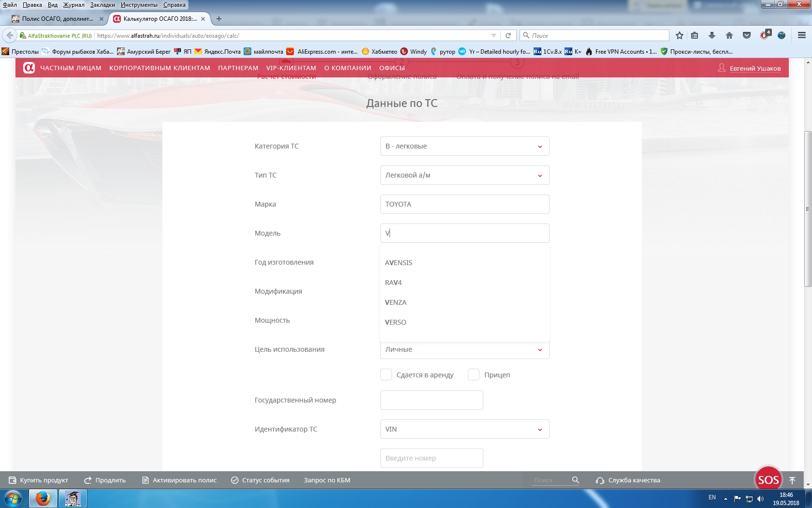
Task: Reload the page with refresh icon
Action: tap(508, 35)
